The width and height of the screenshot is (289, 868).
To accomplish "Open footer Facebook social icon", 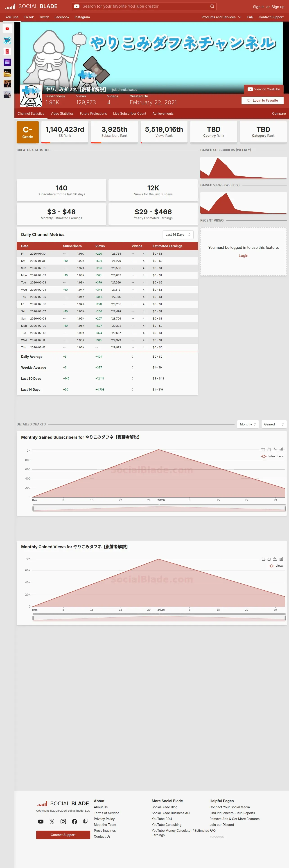I will coord(74,822).
